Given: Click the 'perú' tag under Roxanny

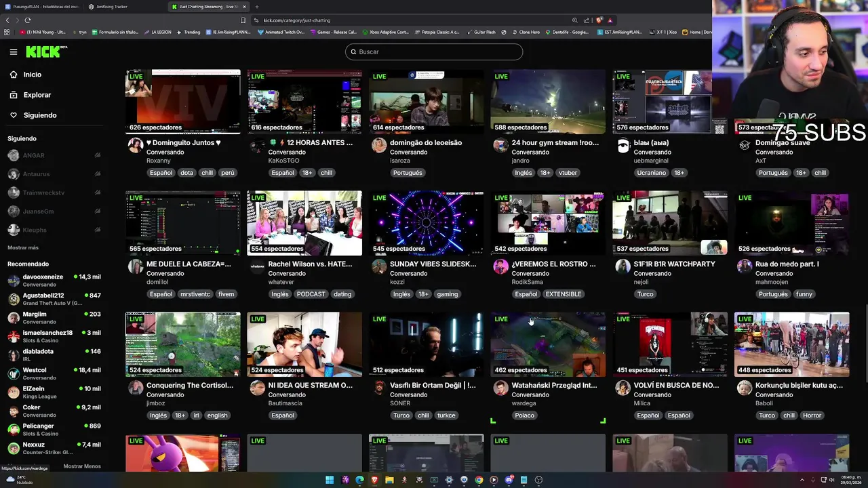Looking at the screenshot, I should (228, 173).
